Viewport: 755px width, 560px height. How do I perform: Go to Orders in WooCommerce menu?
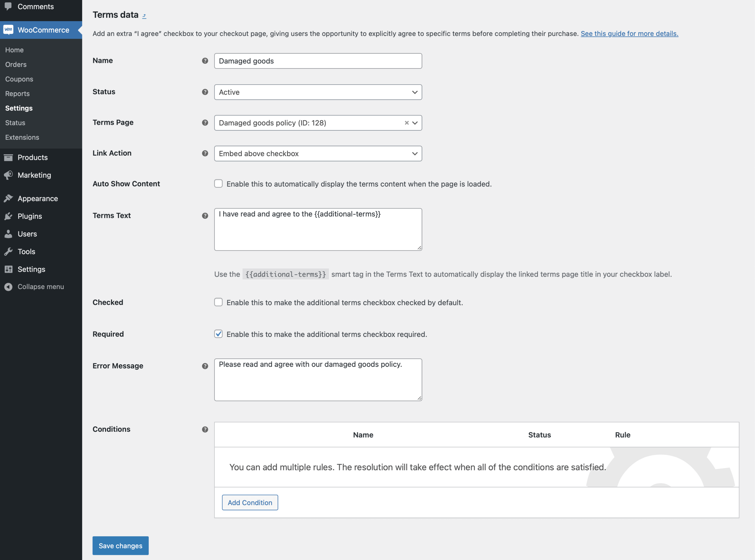[x=16, y=64]
